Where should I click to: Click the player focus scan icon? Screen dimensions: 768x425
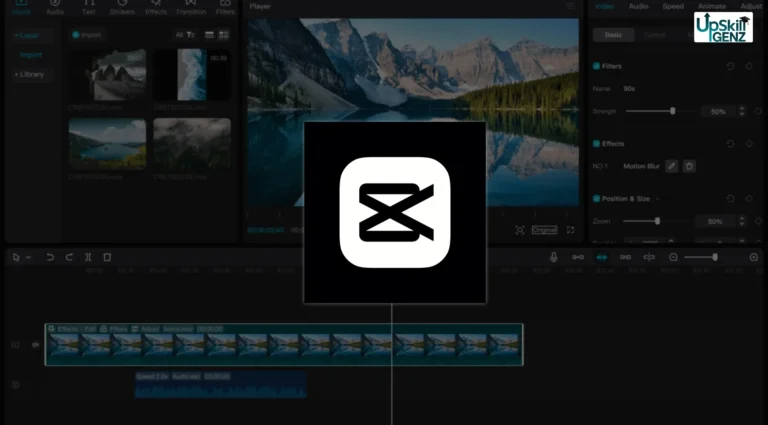pos(520,230)
